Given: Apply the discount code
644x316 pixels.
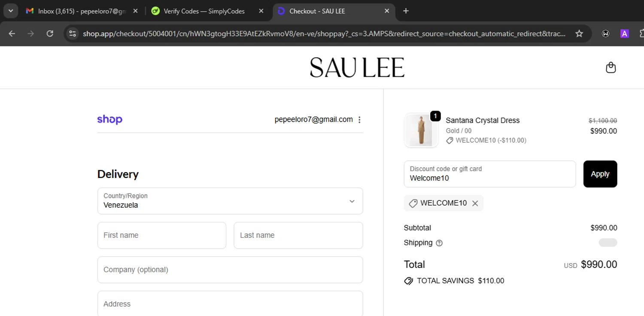Looking at the screenshot, I should (600, 174).
